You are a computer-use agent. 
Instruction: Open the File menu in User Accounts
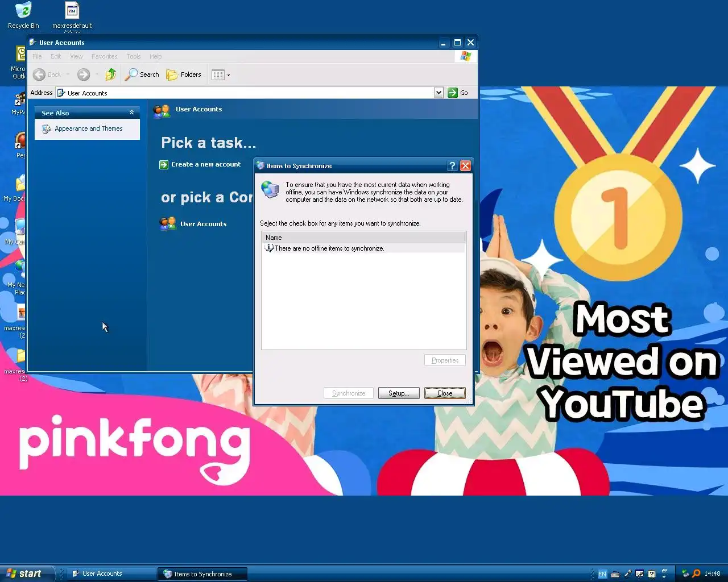click(x=37, y=56)
